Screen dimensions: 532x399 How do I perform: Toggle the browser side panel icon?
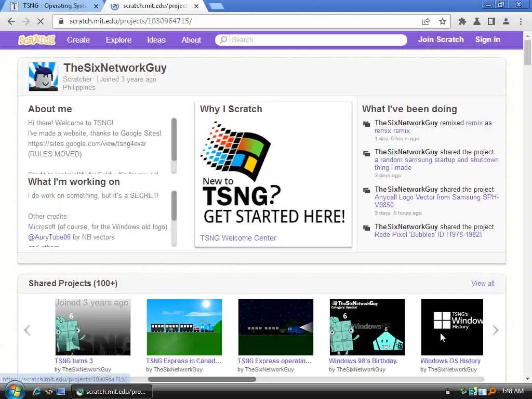491,21
